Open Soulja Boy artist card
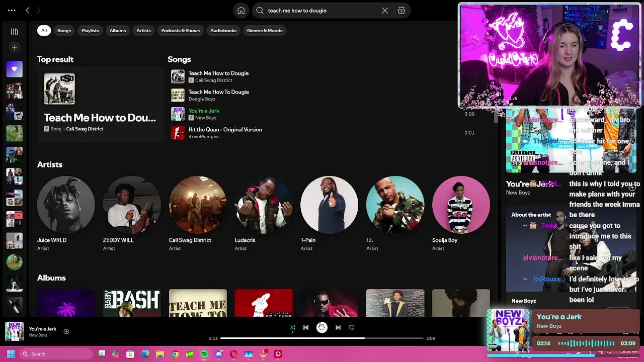The width and height of the screenshot is (644, 362). pos(461,214)
